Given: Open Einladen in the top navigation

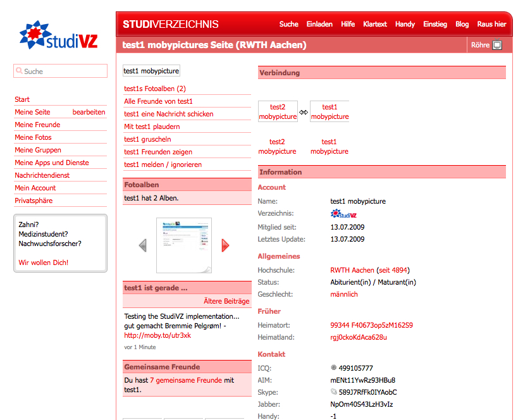Looking at the screenshot, I should pos(319,24).
